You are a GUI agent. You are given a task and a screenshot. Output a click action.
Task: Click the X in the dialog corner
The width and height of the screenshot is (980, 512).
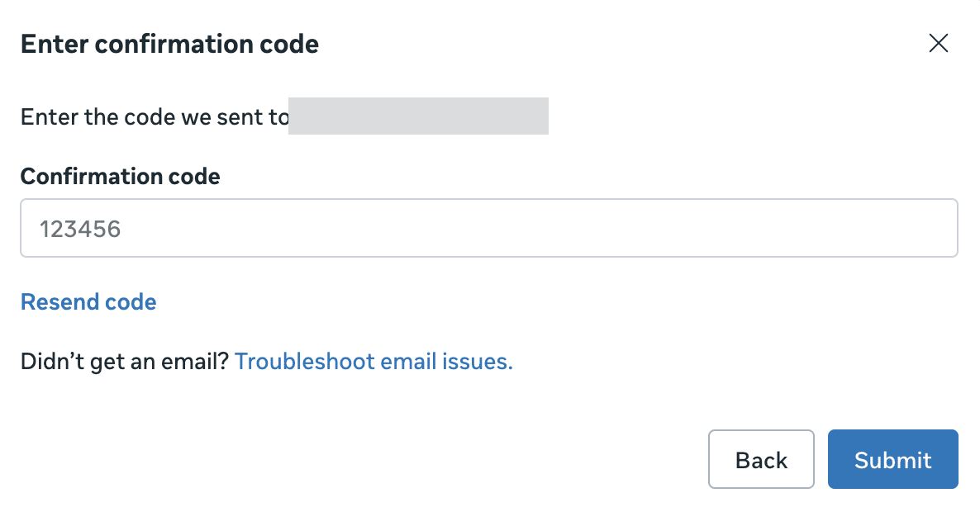tap(938, 44)
